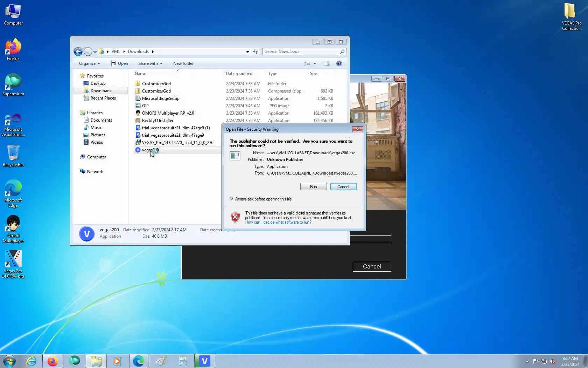
Task: Open Firefox from the taskbar
Action: [52, 361]
